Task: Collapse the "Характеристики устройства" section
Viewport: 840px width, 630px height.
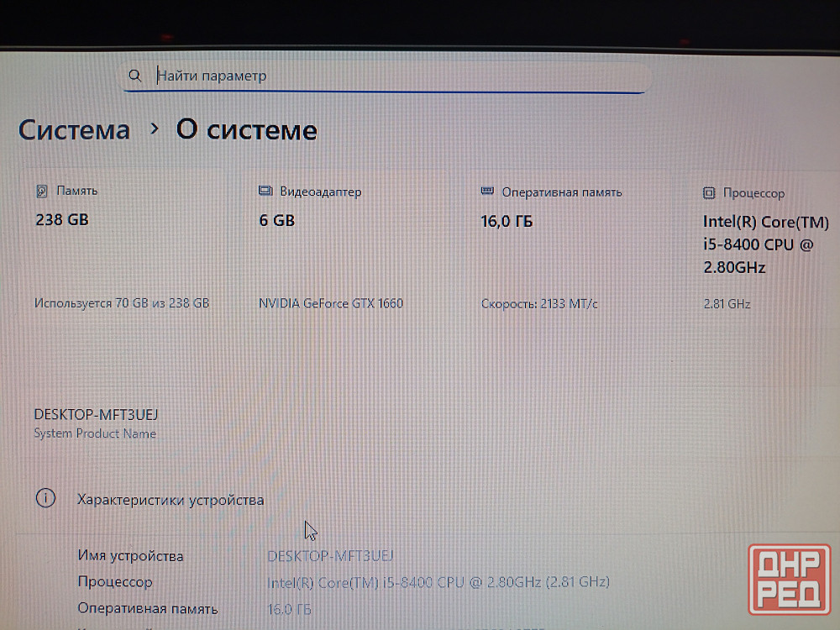Action: click(x=171, y=500)
